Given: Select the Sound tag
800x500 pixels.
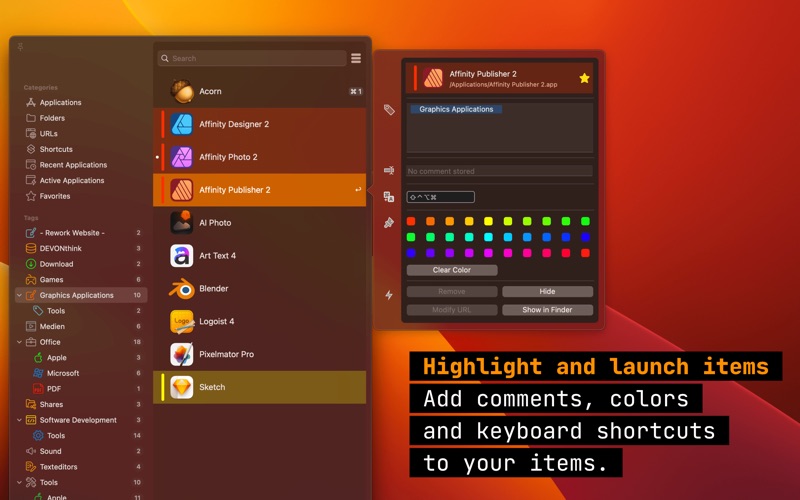Looking at the screenshot, I should (82, 452).
